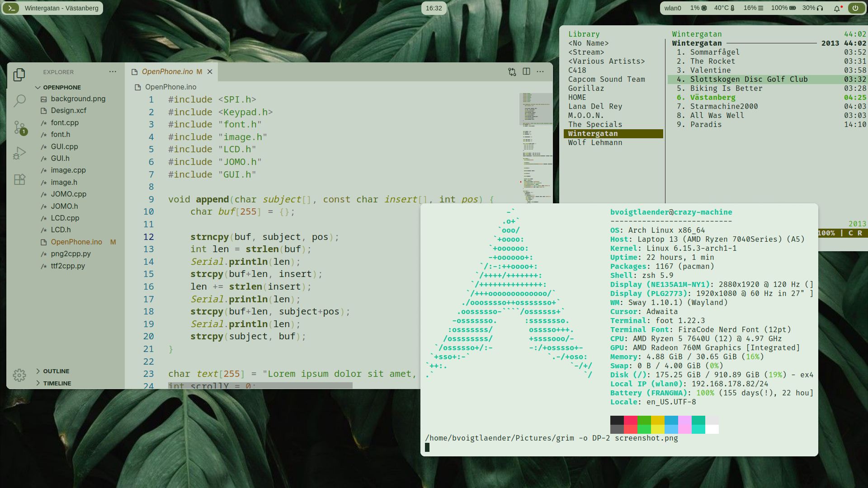Split the editor right
868x488 pixels.
[526, 71]
